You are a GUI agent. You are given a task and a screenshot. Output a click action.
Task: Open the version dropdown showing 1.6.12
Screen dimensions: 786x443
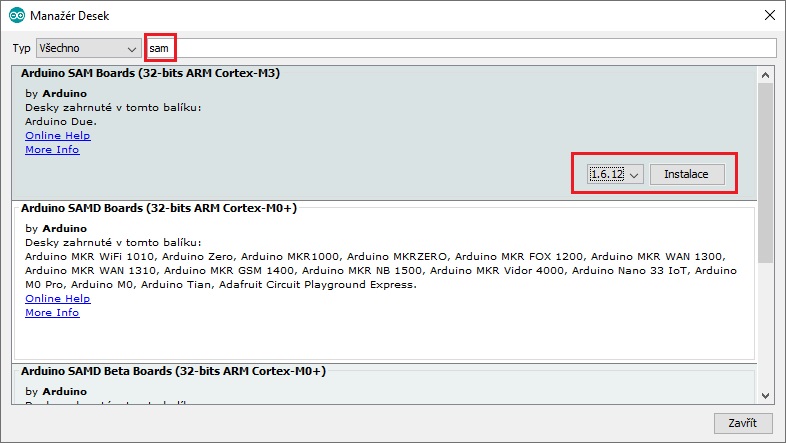(615, 174)
